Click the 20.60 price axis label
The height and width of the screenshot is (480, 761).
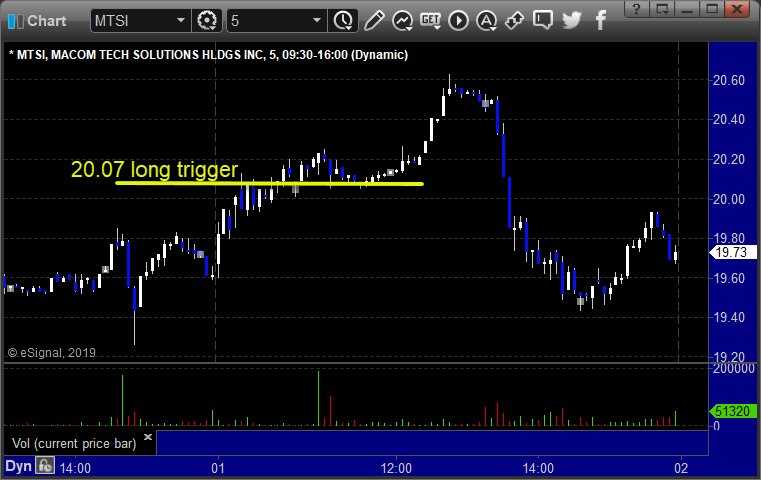728,80
